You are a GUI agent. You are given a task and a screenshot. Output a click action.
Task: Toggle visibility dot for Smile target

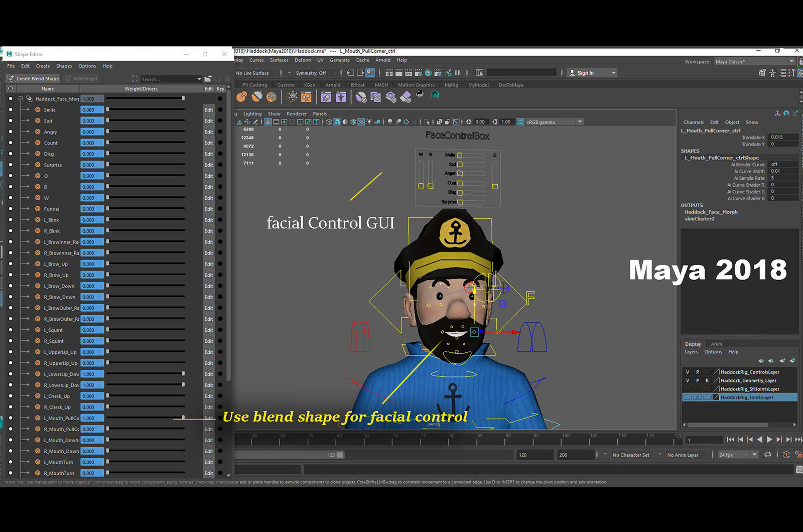10,109
